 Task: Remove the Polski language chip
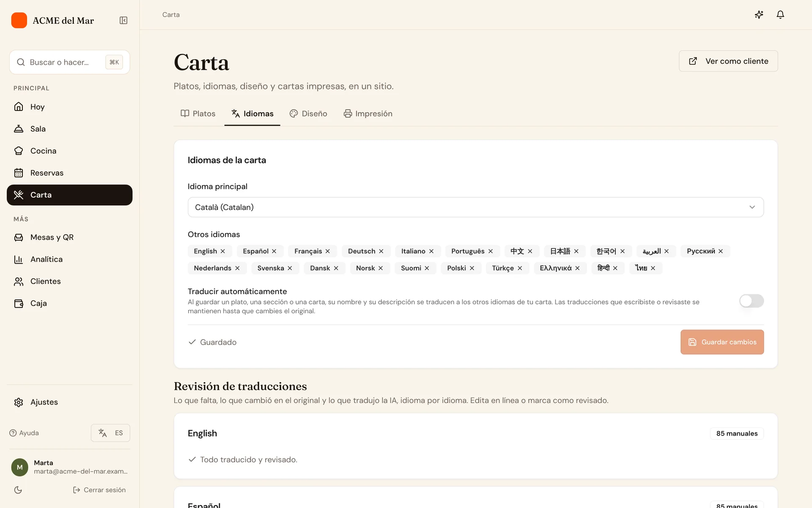click(472, 268)
